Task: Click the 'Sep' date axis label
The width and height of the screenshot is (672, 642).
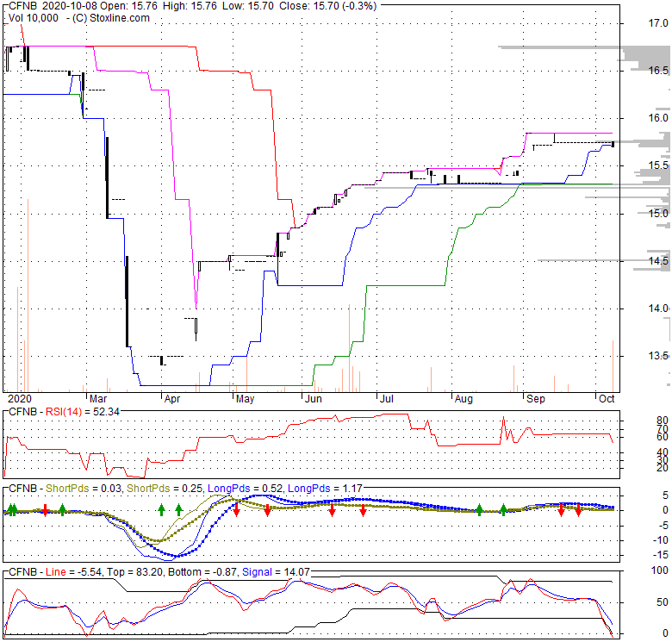Action: pos(536,399)
